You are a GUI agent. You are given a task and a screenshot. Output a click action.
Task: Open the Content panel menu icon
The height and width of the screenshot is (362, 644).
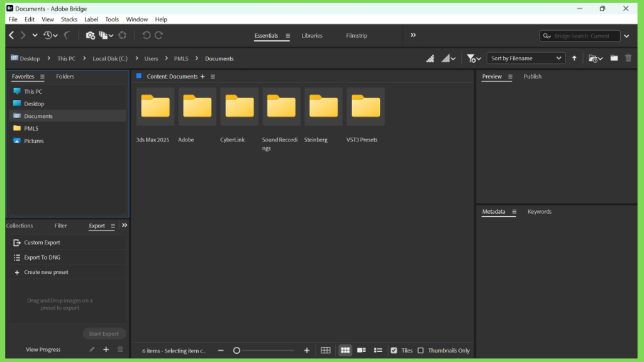click(213, 76)
